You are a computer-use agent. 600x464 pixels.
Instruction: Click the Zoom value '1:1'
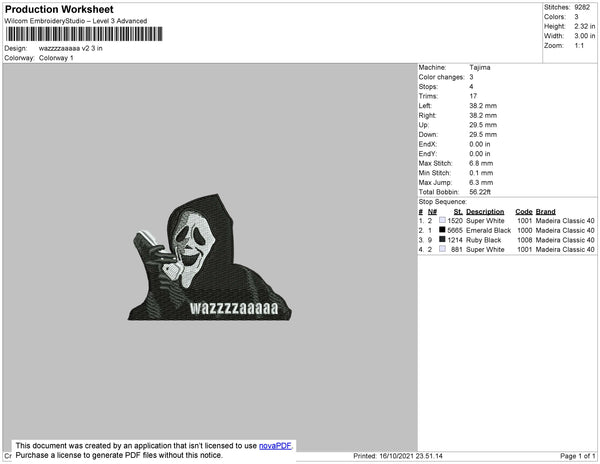pyautogui.click(x=579, y=46)
